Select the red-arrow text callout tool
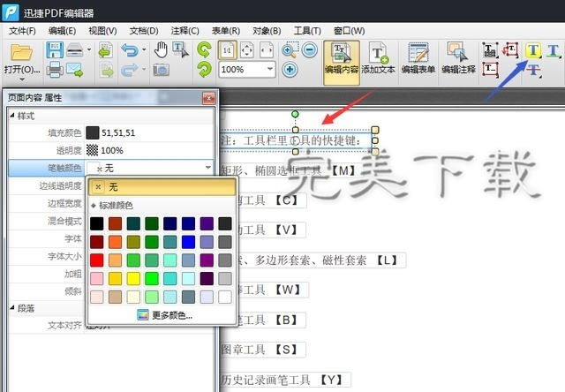Image resolution: width=565 pixels, height=392 pixels. [x=510, y=49]
